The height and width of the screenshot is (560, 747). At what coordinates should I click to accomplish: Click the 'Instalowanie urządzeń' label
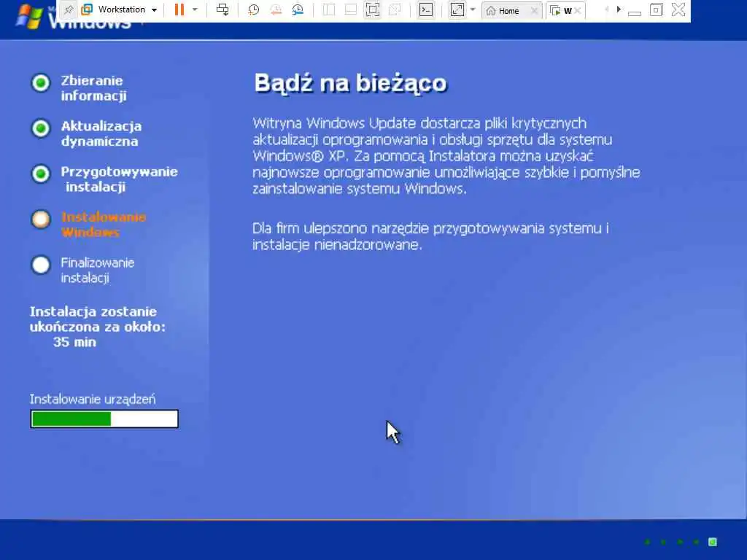(93, 400)
